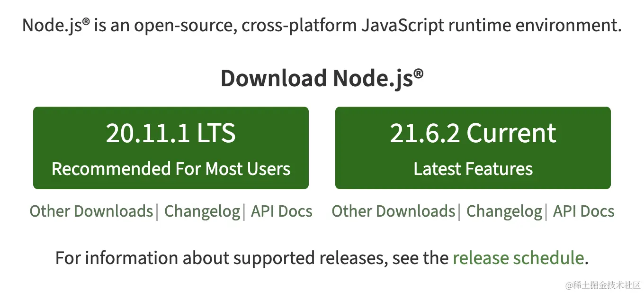This screenshot has width=644, height=293.
Task: Click the open-source cross-platform description sentence
Action: tap(322, 26)
